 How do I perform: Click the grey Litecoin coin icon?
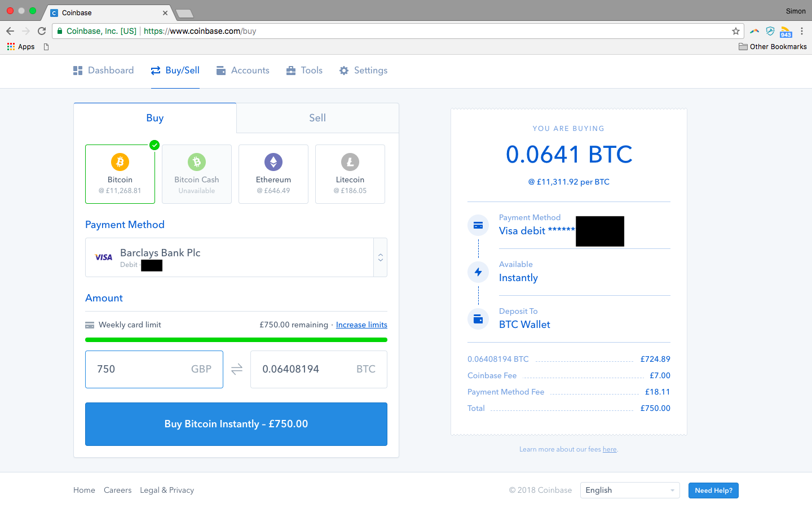350,162
